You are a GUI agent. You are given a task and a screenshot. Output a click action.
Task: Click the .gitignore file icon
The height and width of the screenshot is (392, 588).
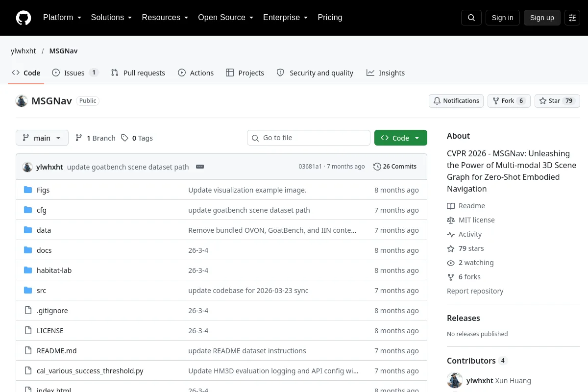[28, 311]
